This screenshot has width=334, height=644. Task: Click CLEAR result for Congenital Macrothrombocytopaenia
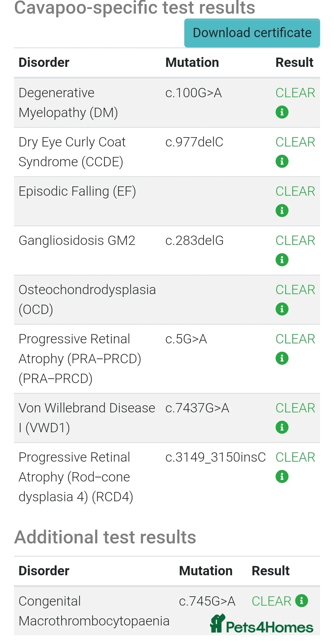click(271, 601)
